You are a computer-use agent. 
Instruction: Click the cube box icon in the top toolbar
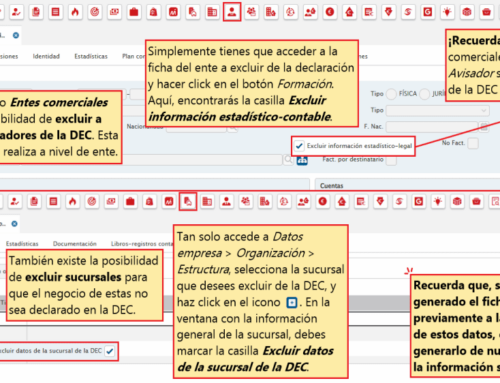point(467,12)
